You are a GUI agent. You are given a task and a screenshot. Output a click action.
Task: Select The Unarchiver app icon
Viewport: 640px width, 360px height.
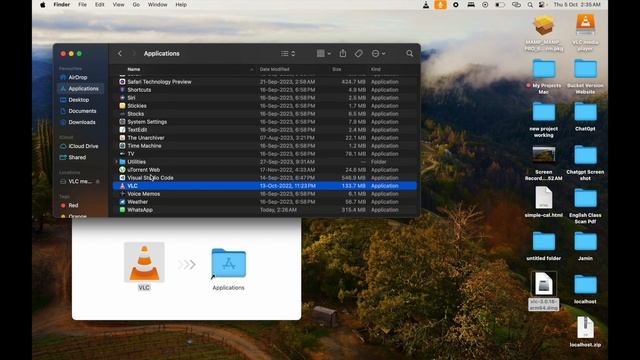coord(122,138)
